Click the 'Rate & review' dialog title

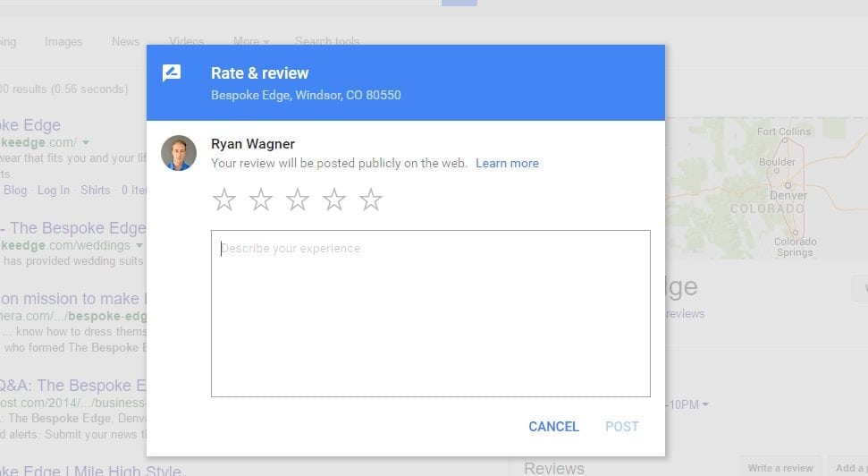[x=259, y=73]
